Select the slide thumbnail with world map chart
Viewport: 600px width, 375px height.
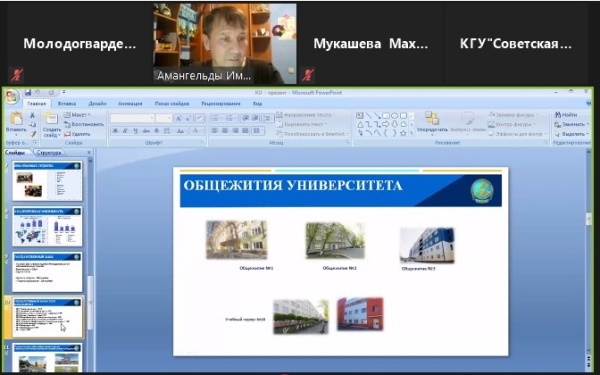[47, 227]
